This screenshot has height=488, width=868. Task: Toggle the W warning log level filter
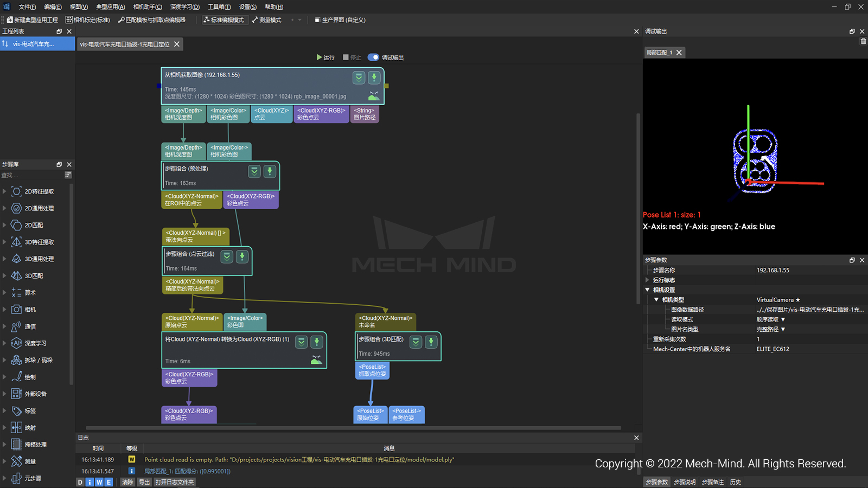[99, 482]
